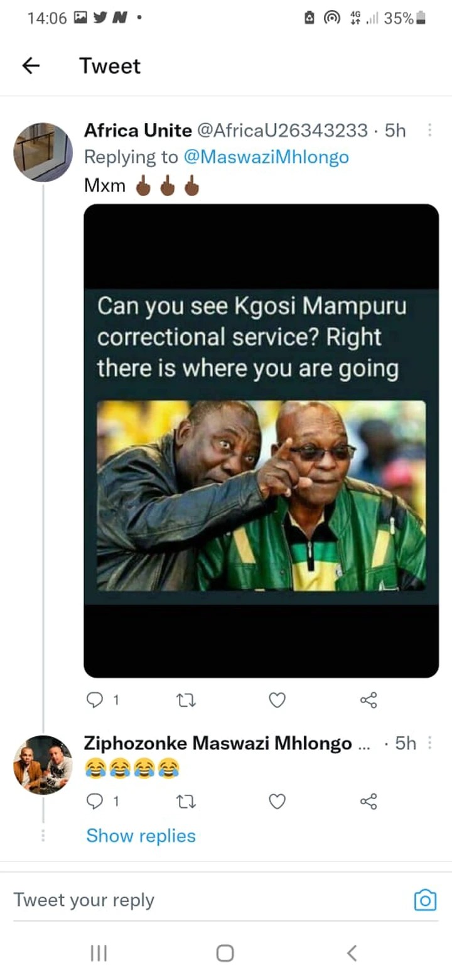Open overflow menu on Africa Unite tweet
Screen dimensions: 452x980
tap(430, 130)
